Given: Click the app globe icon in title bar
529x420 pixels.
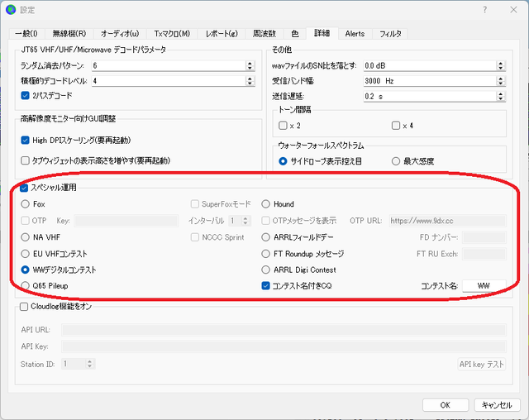Looking at the screenshot, I should point(11,10).
